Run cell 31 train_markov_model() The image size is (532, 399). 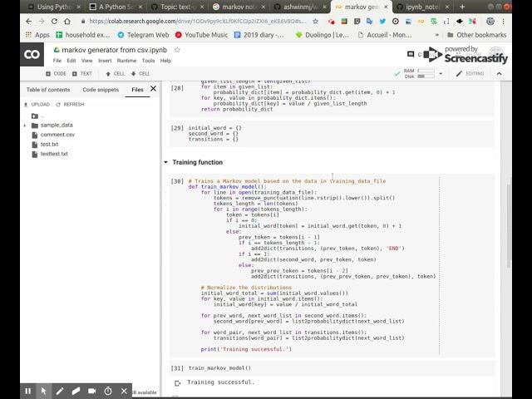point(177,368)
